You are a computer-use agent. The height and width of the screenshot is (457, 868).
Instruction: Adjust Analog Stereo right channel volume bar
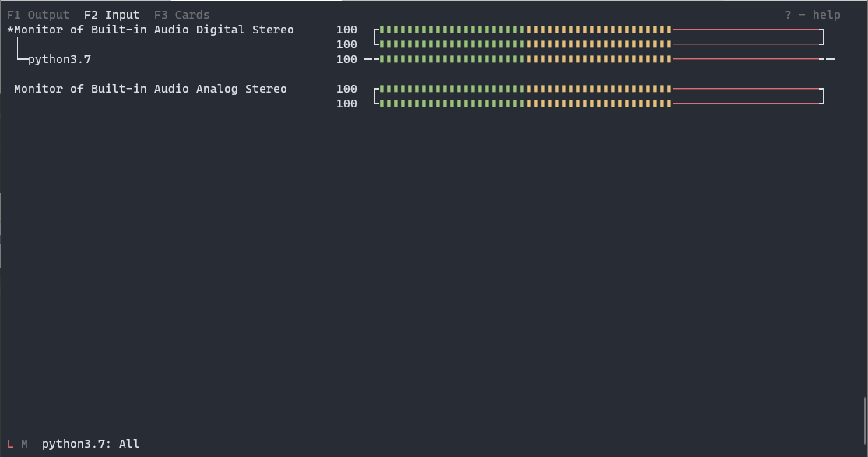[x=599, y=103]
